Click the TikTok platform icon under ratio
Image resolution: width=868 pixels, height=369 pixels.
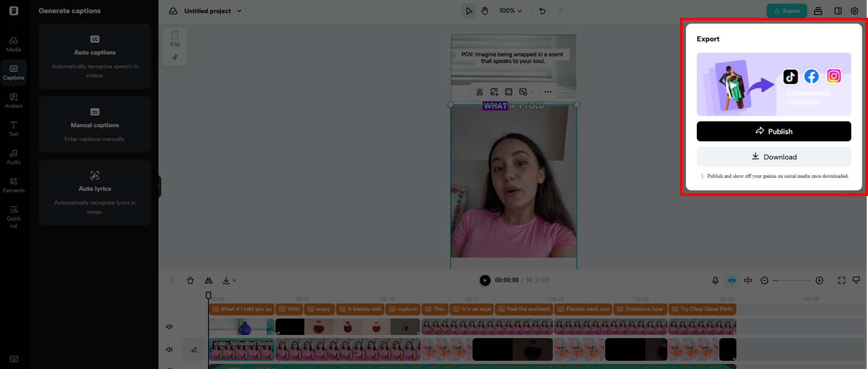[175, 57]
